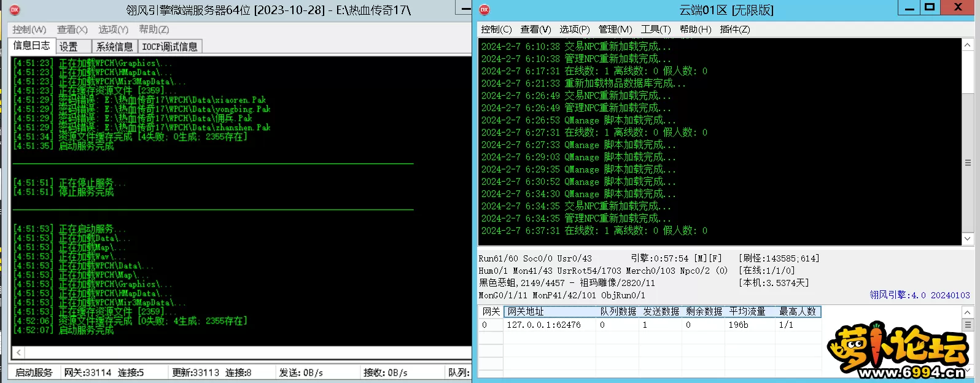Click the [4:51:34] 资源文件缓存完成 log line
Viewport: 980px width, 383px height.
coord(130,137)
